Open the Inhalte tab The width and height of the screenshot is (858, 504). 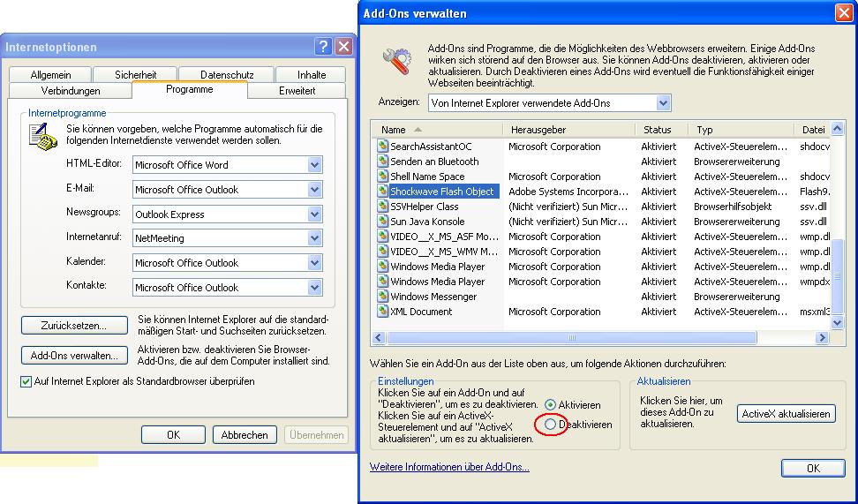click(x=312, y=74)
